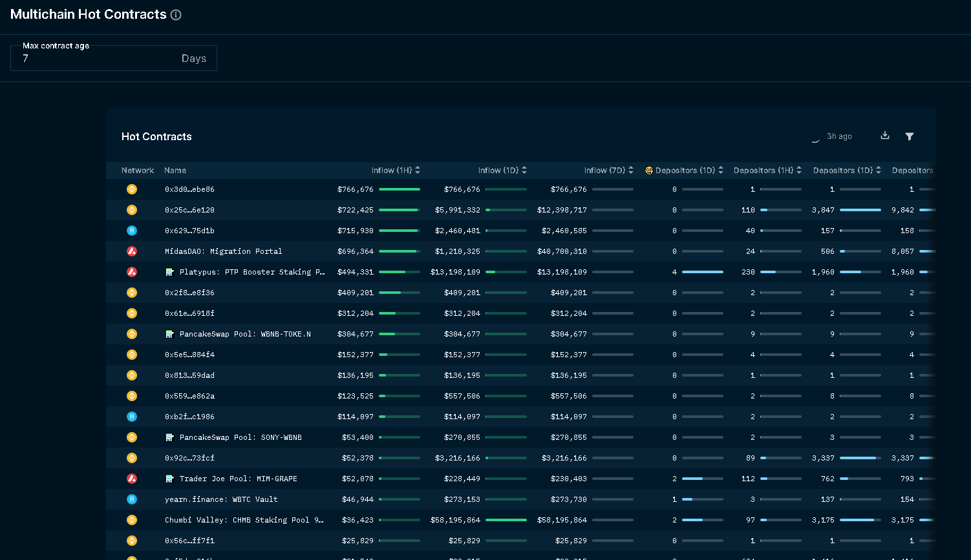This screenshot has height=560, width=971.
Task: Download the Hot Contracts table data
Action: pyautogui.click(x=885, y=136)
